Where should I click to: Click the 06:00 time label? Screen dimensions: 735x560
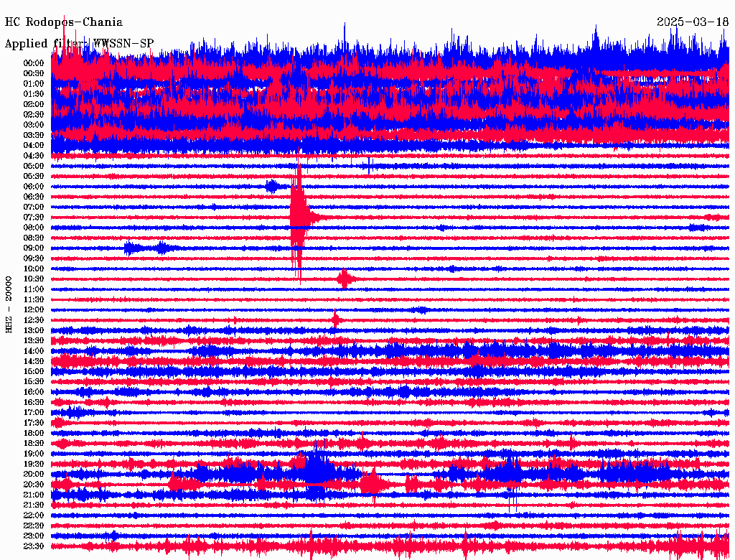click(34, 187)
